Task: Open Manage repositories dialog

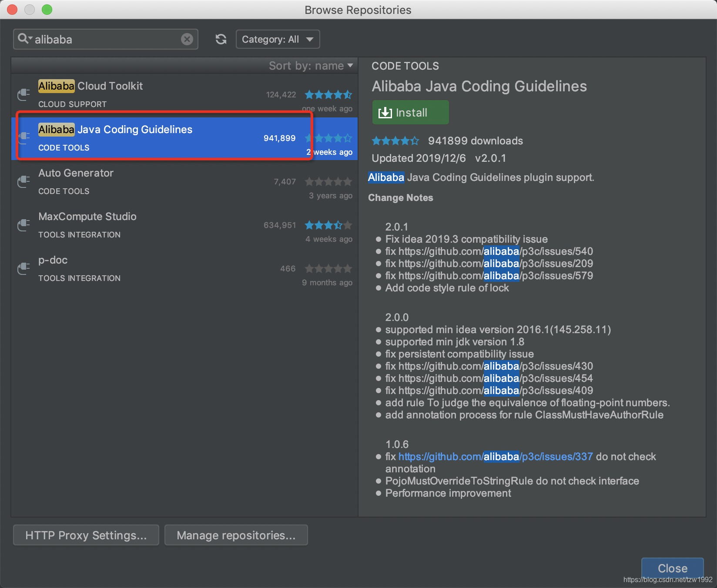Action: pos(236,535)
